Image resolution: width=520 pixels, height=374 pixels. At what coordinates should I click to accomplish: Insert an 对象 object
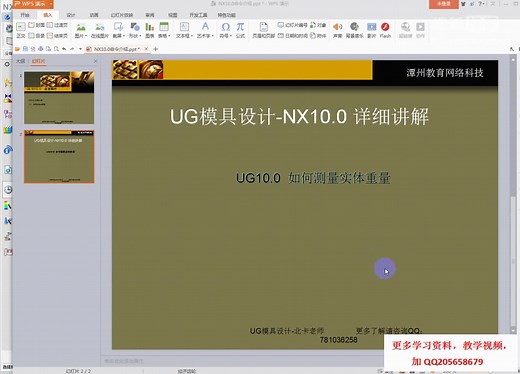(x=318, y=25)
